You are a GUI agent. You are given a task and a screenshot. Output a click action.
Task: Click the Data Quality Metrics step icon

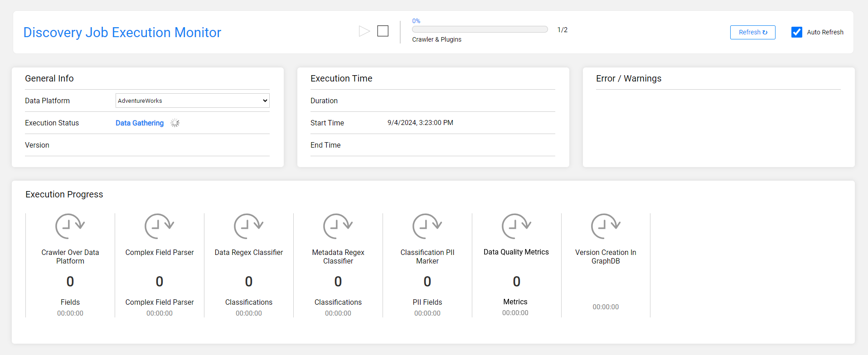516,226
